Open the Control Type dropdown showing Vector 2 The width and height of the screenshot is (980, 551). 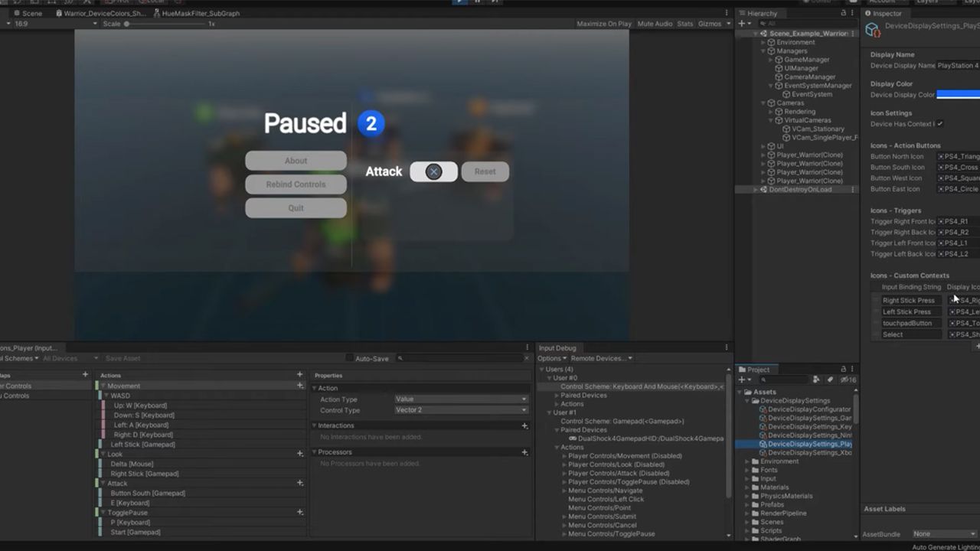(x=461, y=409)
